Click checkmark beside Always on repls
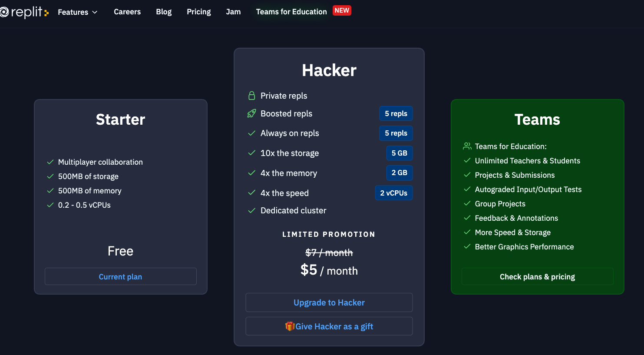Image resolution: width=644 pixels, height=355 pixels. (x=251, y=133)
